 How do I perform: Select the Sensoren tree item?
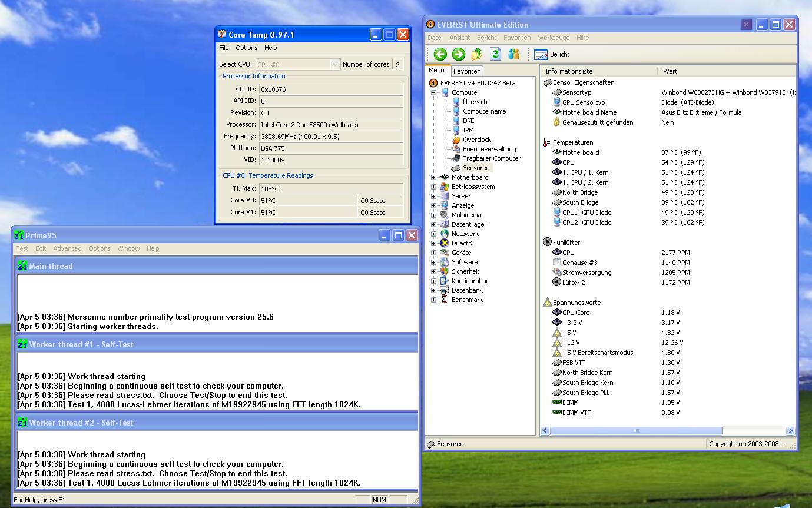[476, 168]
